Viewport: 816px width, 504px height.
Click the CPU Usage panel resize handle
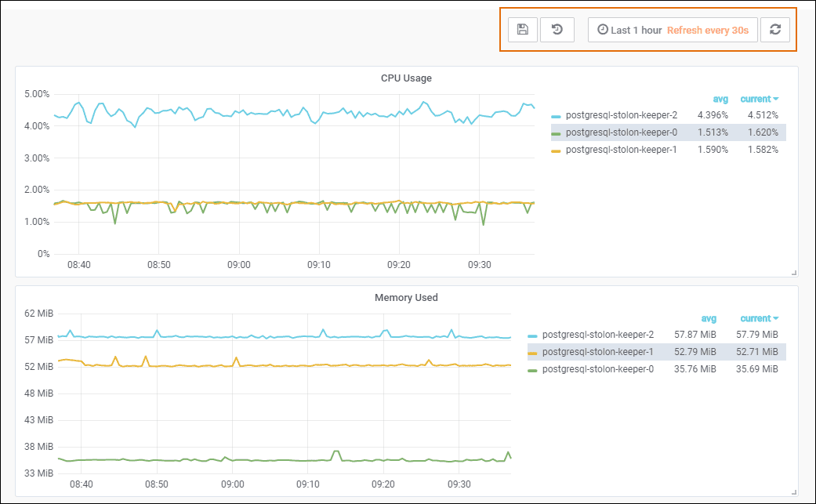click(x=793, y=273)
